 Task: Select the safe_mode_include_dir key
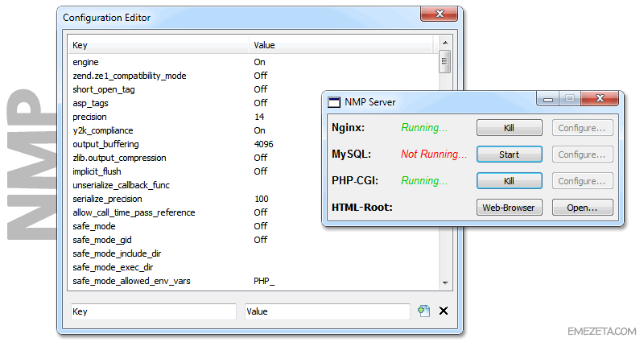(x=117, y=253)
